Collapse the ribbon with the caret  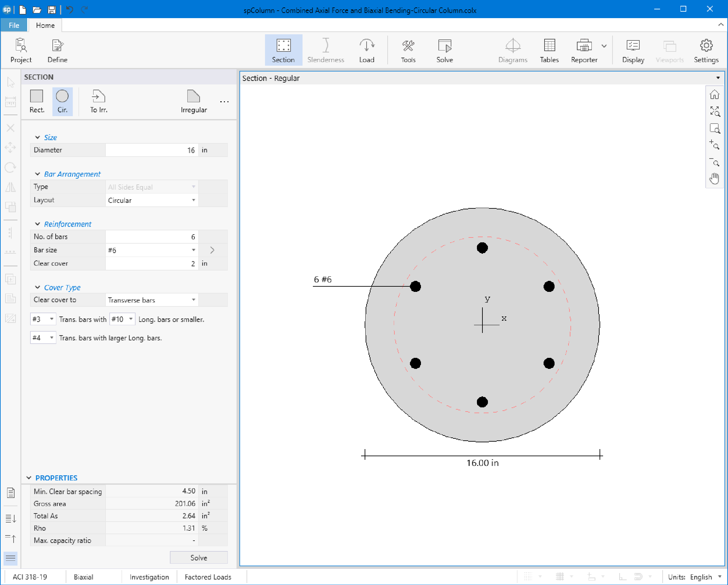point(721,25)
